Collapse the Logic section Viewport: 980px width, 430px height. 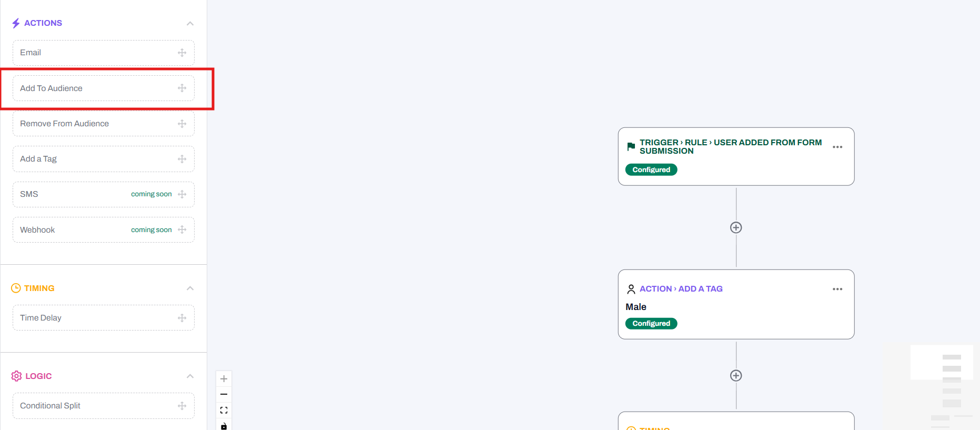click(190, 376)
